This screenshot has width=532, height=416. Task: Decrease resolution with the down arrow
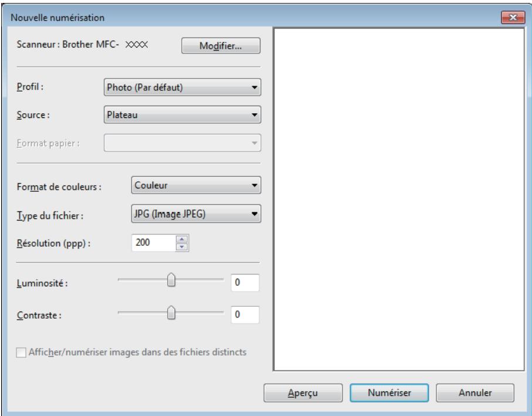[182, 247]
